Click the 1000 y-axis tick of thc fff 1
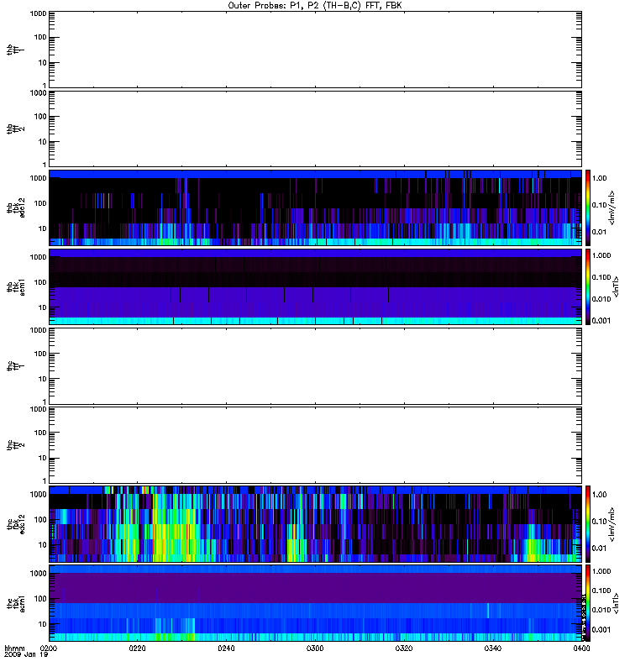Screen dimensions: 630x672 coord(38,330)
